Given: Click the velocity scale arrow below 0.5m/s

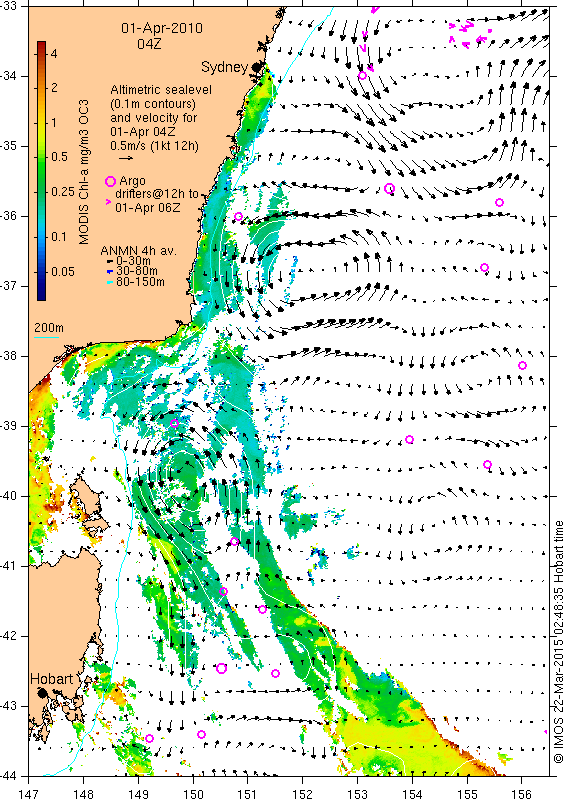Looking at the screenshot, I should [126, 158].
